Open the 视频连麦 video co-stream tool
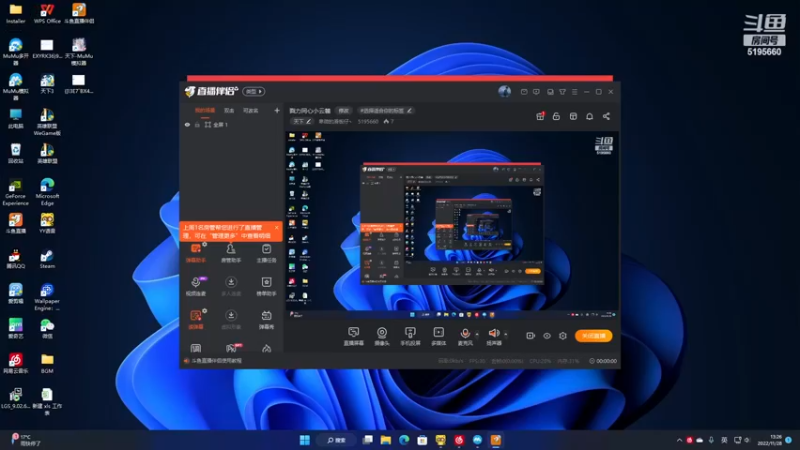This screenshot has height=450, width=800. pos(196,286)
